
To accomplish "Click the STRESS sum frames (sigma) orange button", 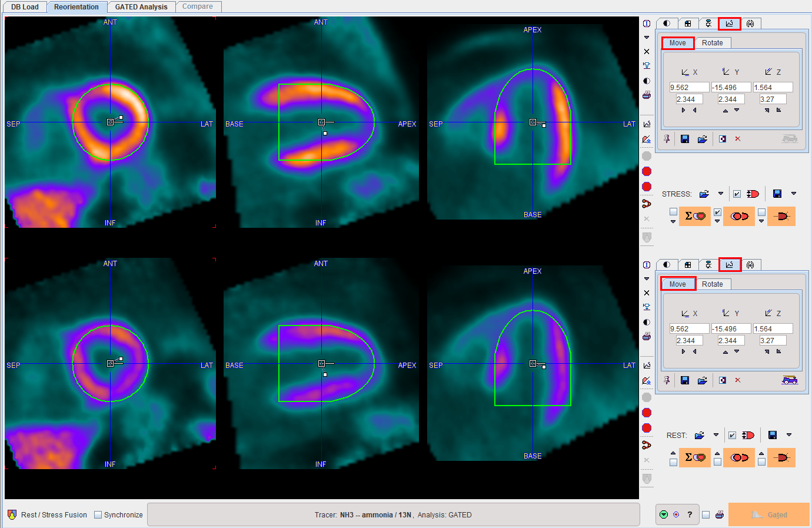I will click(695, 216).
